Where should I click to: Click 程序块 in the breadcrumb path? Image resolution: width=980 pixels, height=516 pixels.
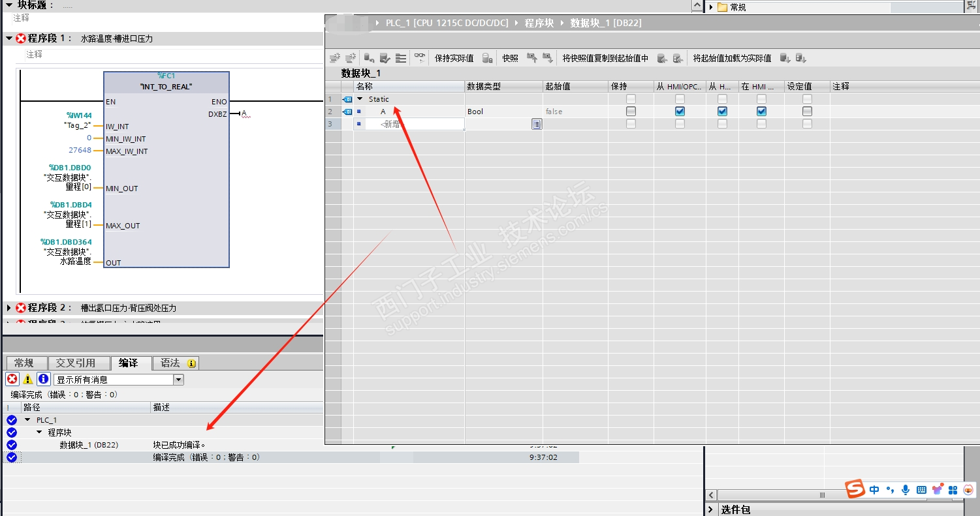coord(539,23)
